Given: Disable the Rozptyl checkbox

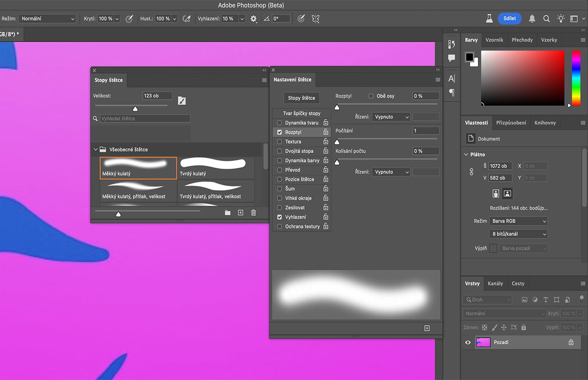Looking at the screenshot, I should pyautogui.click(x=280, y=132).
